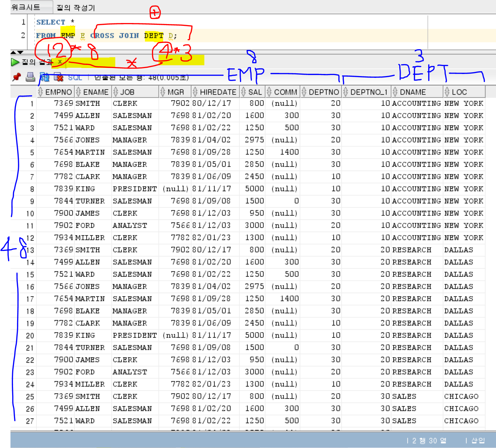Click the sort icon in DEPTNO header
496x448 pixels.
304,92
